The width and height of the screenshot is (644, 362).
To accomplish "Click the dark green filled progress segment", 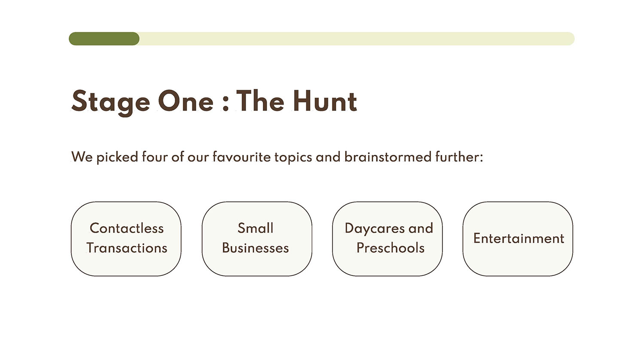I will coord(104,39).
